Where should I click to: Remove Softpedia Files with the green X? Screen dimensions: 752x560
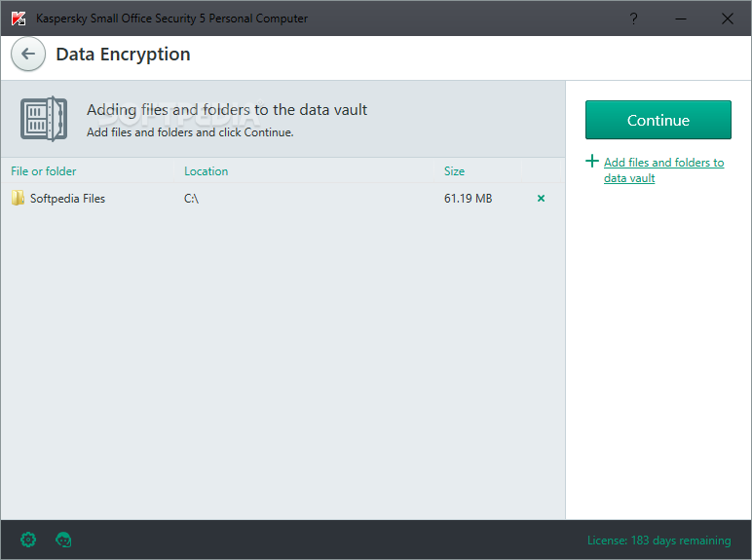(x=541, y=198)
